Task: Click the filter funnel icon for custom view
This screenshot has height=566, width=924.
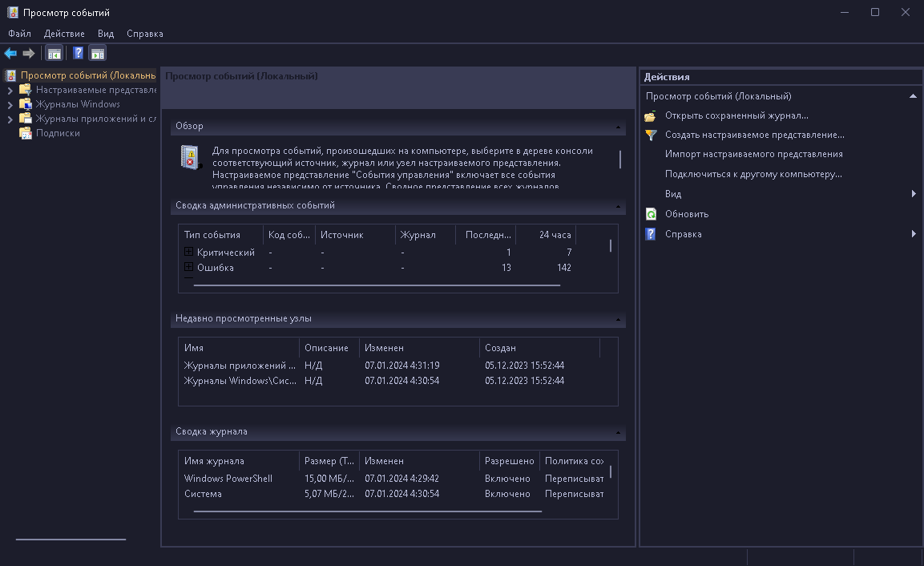Action: pos(651,135)
